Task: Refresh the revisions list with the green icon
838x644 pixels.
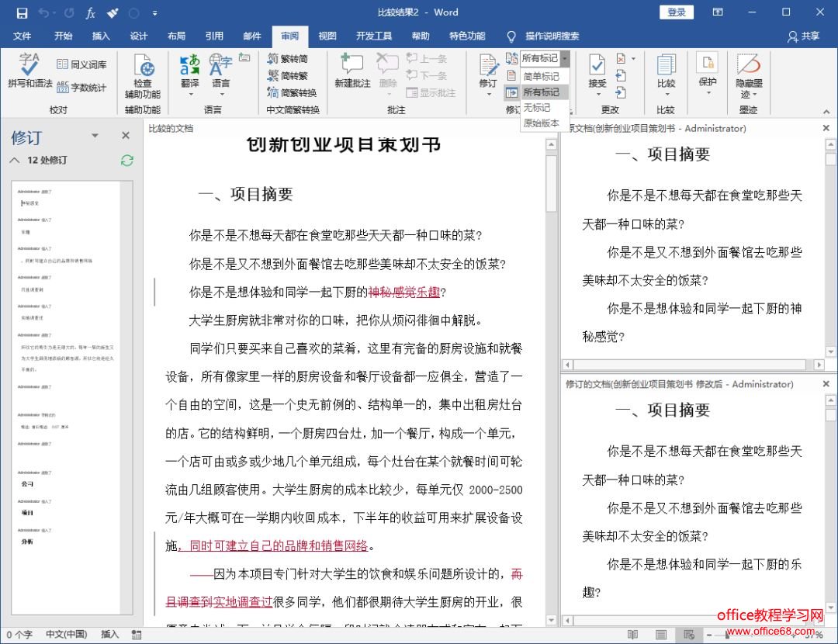Action: [127, 160]
